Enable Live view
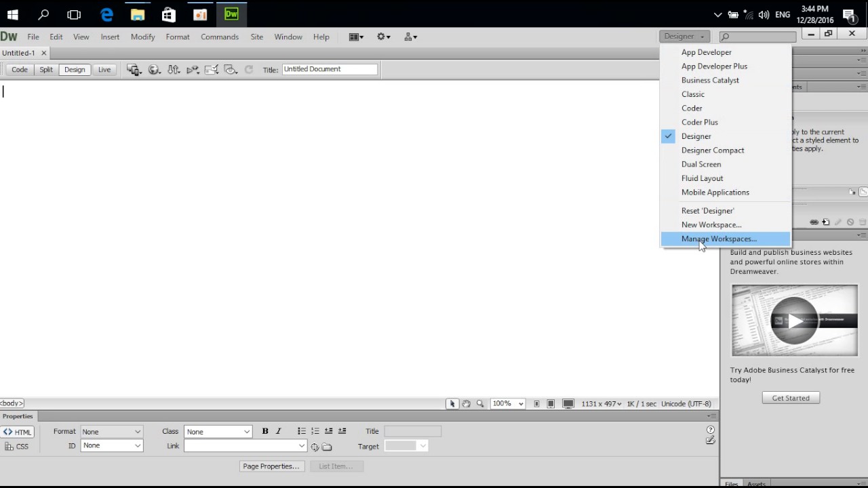This screenshot has width=868, height=488. pyautogui.click(x=104, y=70)
